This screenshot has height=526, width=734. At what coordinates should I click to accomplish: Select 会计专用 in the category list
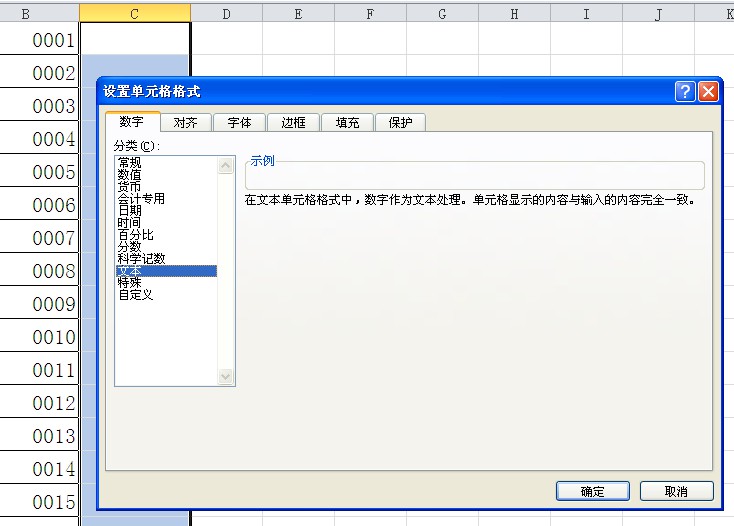(x=166, y=198)
